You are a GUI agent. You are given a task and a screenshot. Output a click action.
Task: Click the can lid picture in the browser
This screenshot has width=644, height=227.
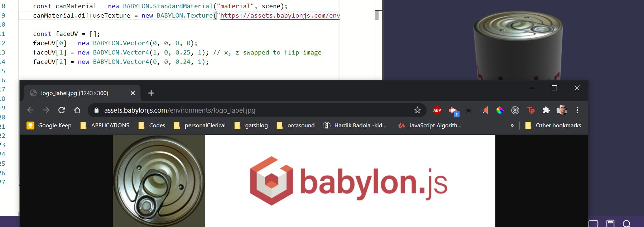(159, 181)
